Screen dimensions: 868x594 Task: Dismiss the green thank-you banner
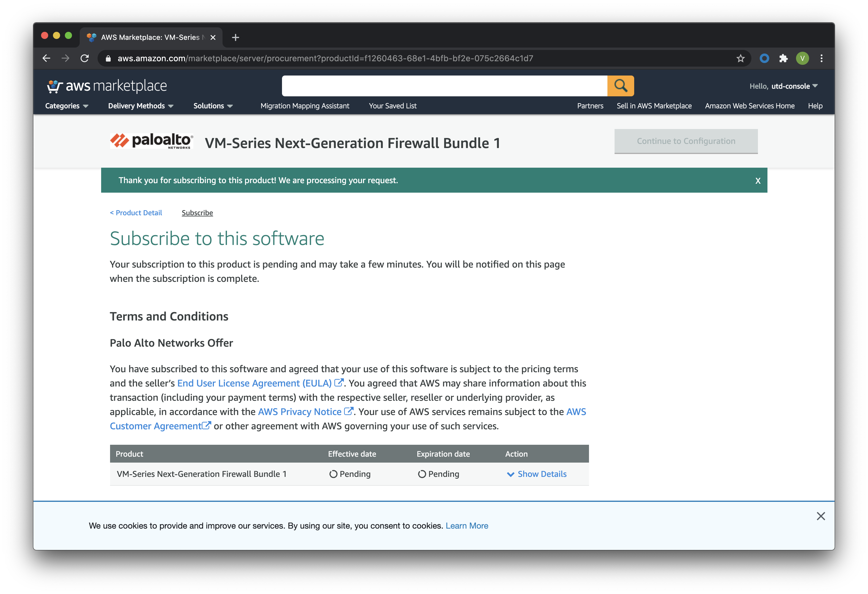pos(758,181)
